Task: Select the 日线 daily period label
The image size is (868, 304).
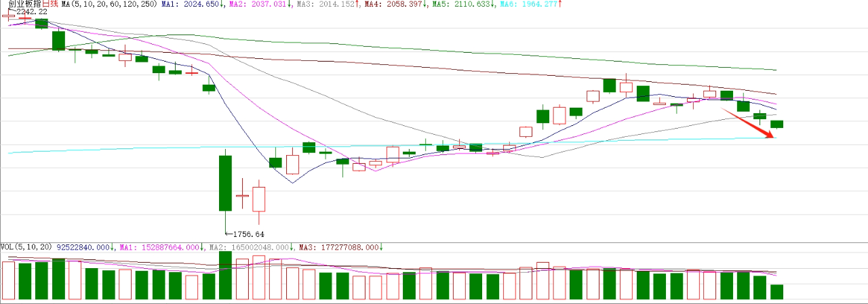Action: (50, 4)
